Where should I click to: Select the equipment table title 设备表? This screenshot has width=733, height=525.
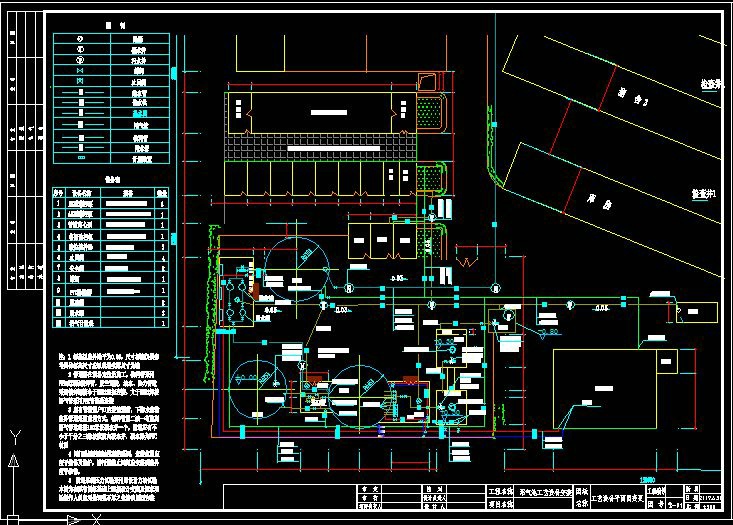point(112,180)
